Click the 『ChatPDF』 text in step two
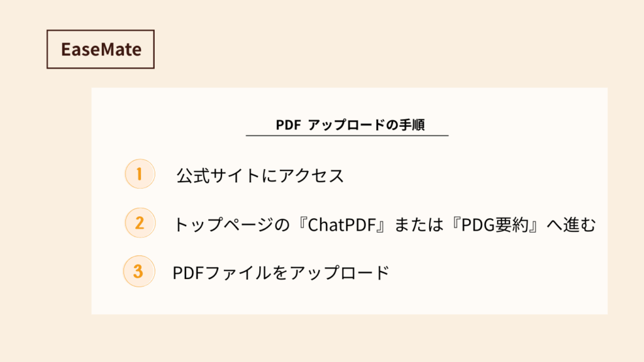 point(341,225)
